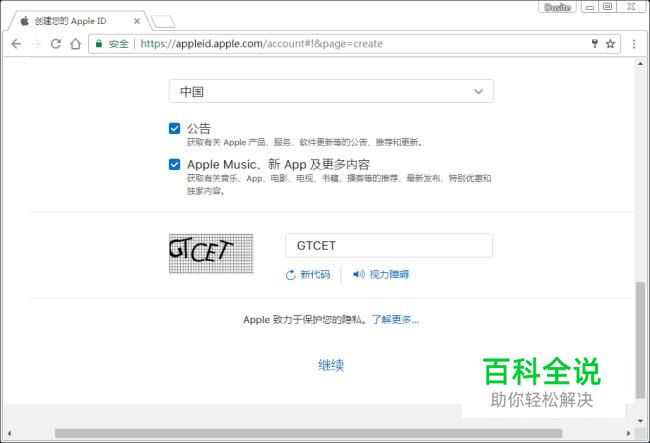Click the scroll right arrow
Viewport: 650px width, 443px height.
tap(628, 433)
